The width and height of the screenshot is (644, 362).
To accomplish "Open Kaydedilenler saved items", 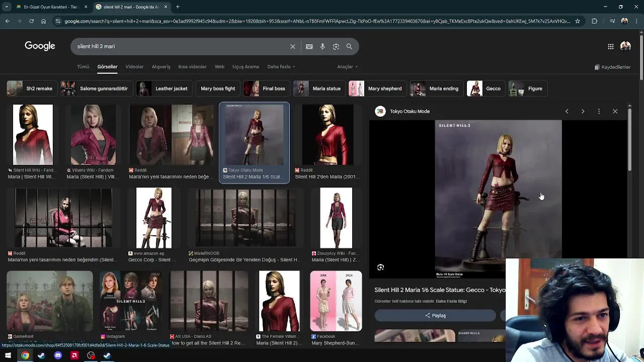I will [x=612, y=67].
